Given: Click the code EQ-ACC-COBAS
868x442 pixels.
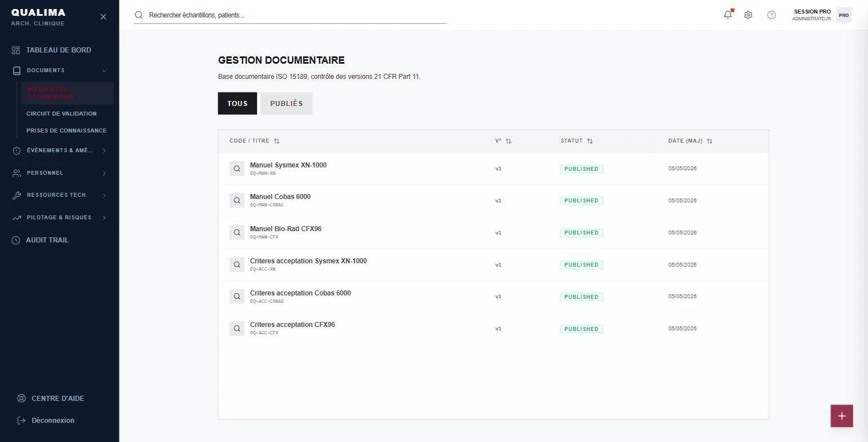Looking at the screenshot, I should tap(267, 301).
